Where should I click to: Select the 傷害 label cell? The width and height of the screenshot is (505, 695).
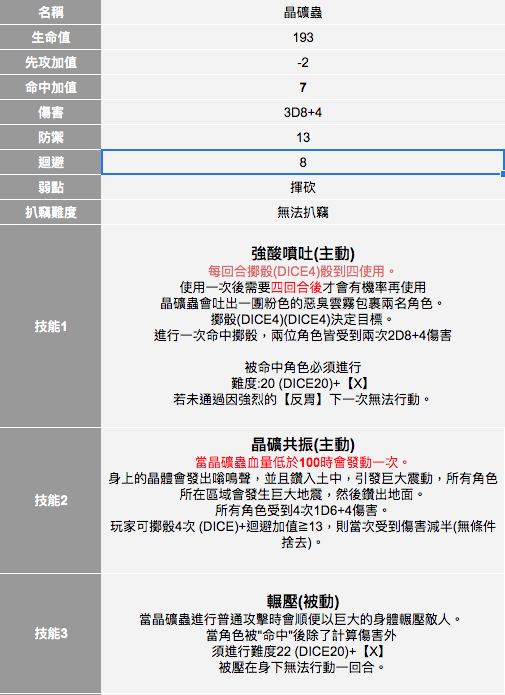51,112
